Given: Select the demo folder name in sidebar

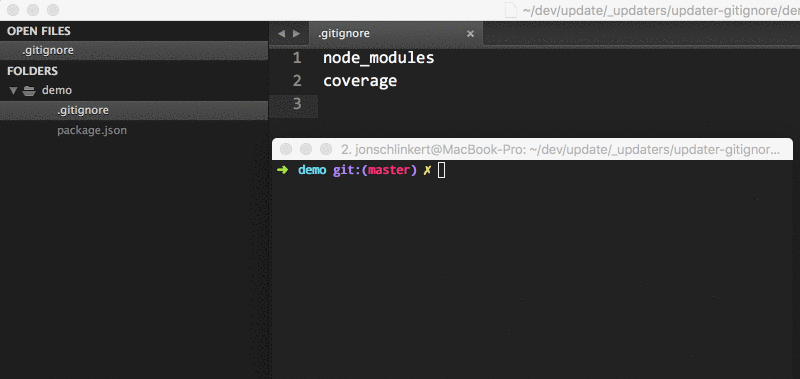Looking at the screenshot, I should coord(57,90).
